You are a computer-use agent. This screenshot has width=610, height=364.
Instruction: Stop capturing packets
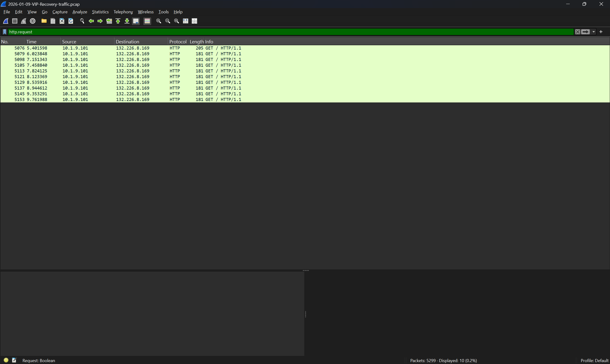(15, 21)
